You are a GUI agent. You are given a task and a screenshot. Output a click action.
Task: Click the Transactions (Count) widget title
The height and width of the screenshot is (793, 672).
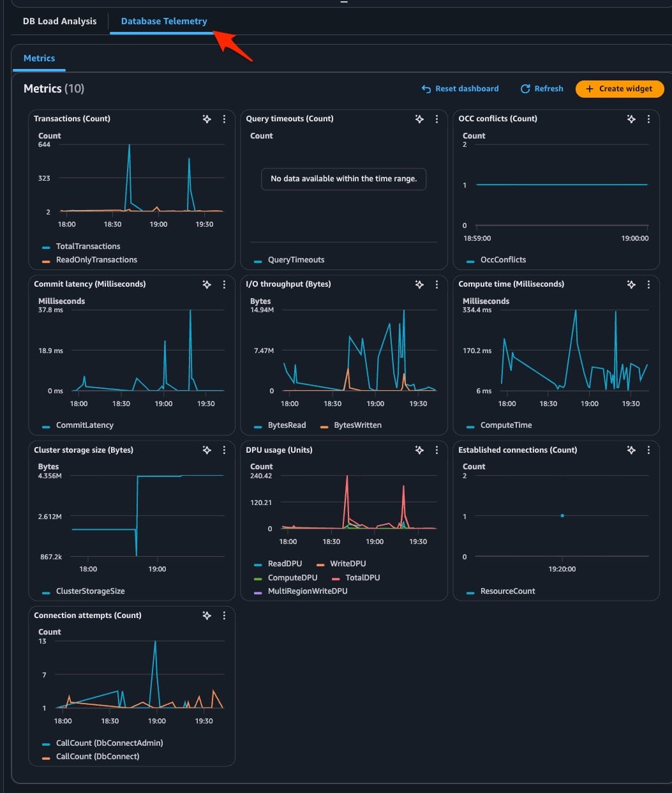tap(72, 119)
